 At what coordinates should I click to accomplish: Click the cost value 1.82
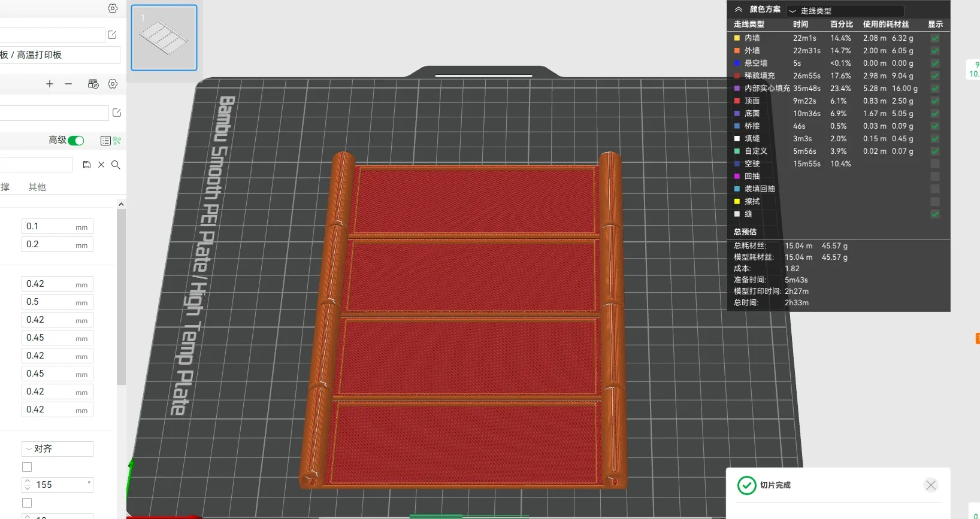[792, 269]
